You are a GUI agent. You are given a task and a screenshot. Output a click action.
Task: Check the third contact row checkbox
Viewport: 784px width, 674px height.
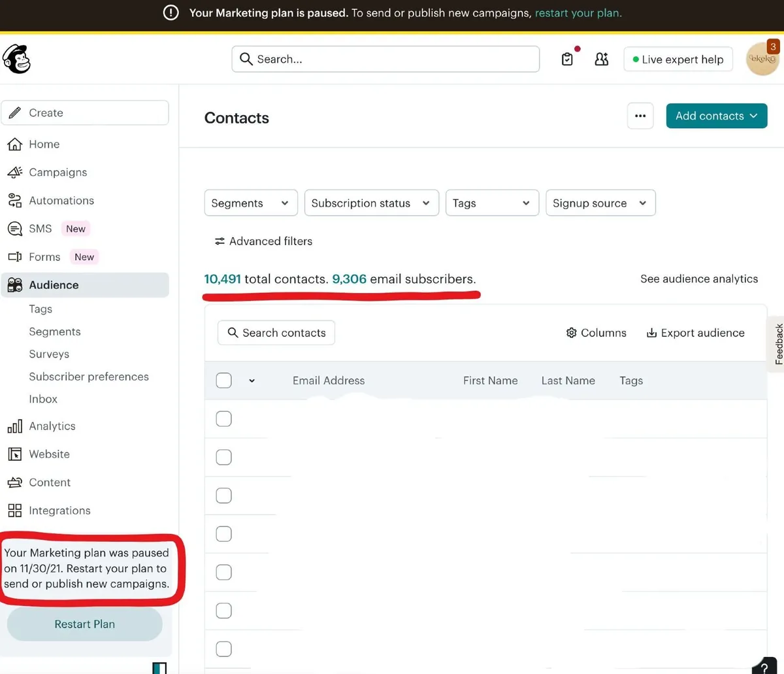click(223, 496)
